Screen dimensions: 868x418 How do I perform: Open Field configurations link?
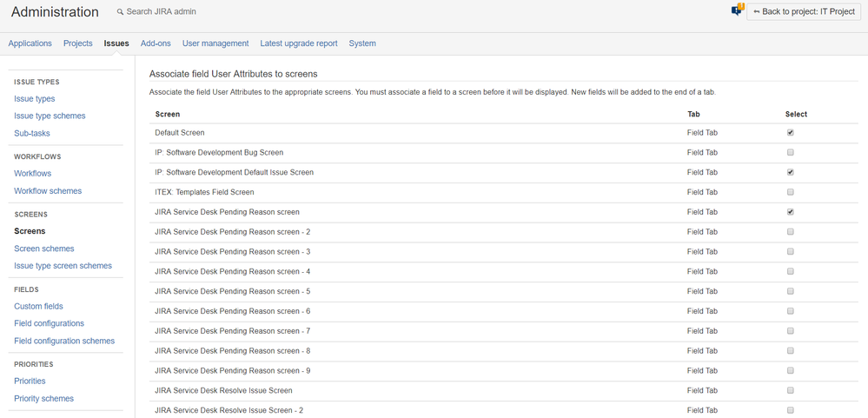(50, 323)
